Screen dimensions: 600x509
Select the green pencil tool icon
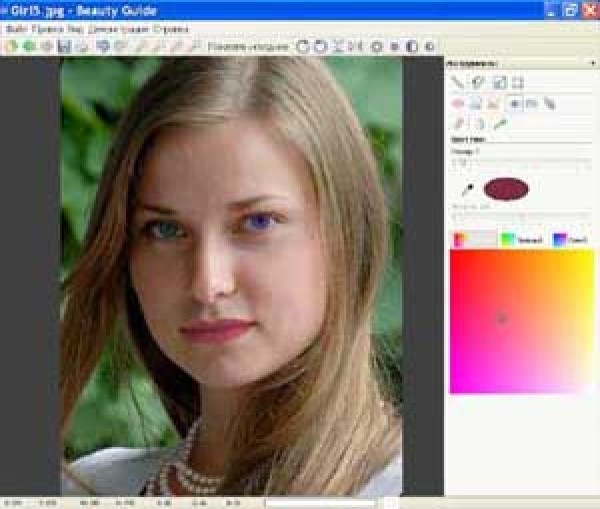coord(500,124)
